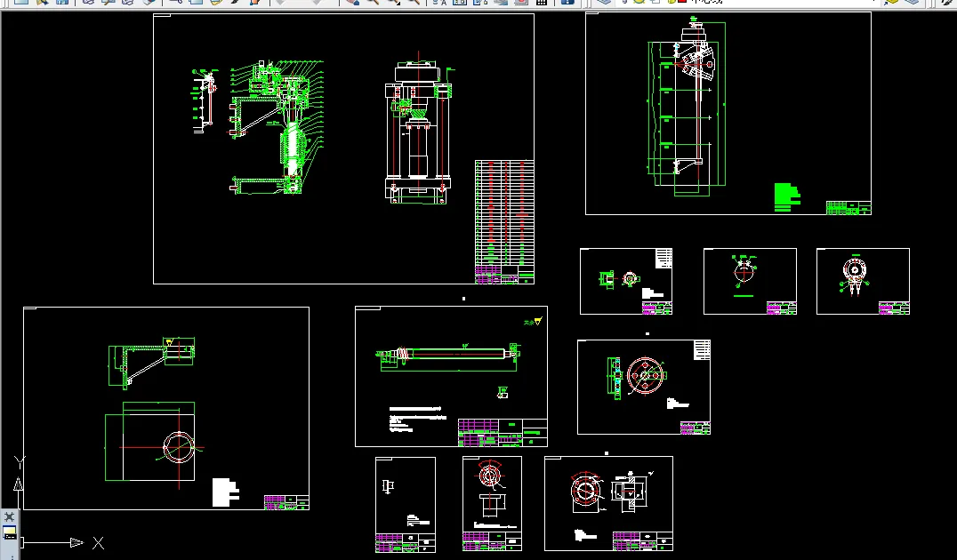This screenshot has height=560, width=957.
Task: Pick the bracket plan view with red centerlines
Action: [x=155, y=444]
